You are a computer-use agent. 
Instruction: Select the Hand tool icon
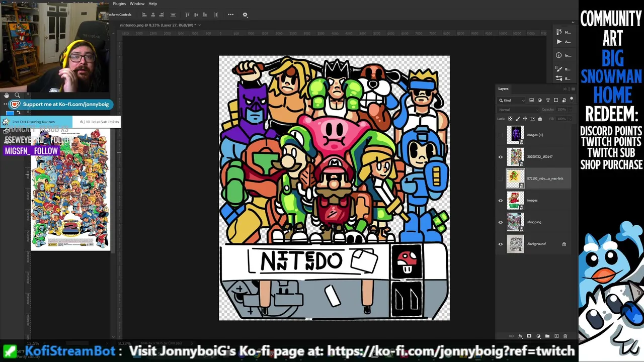[x=7, y=96]
